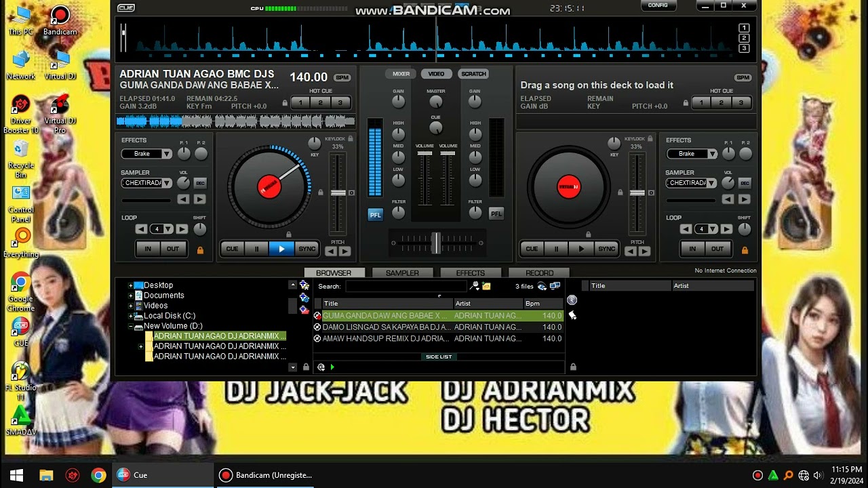Open left deck loop length dropdown

(167, 229)
